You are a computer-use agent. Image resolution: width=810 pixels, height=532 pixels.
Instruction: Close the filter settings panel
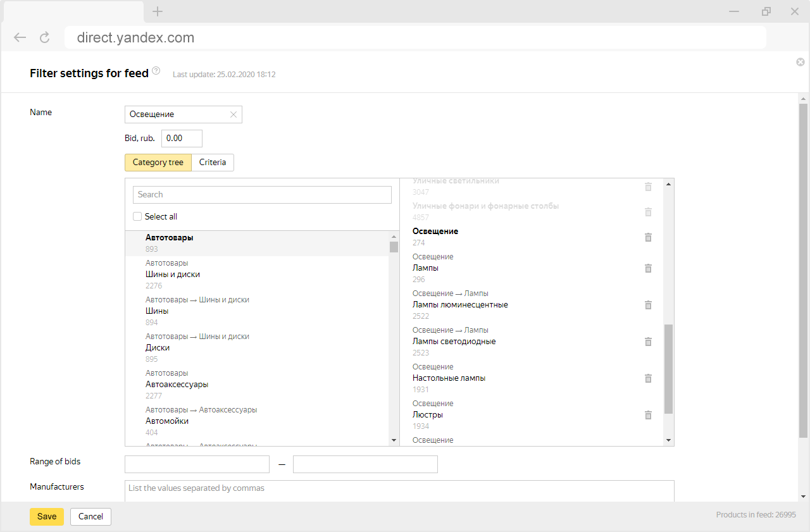click(x=801, y=62)
